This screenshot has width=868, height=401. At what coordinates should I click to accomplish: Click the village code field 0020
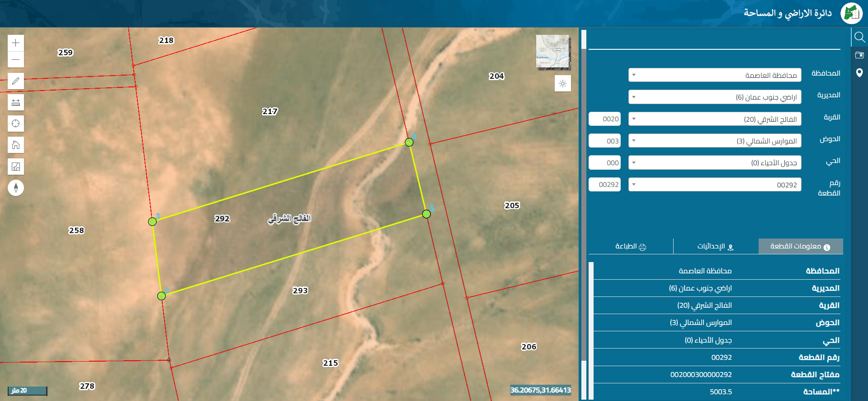point(604,119)
